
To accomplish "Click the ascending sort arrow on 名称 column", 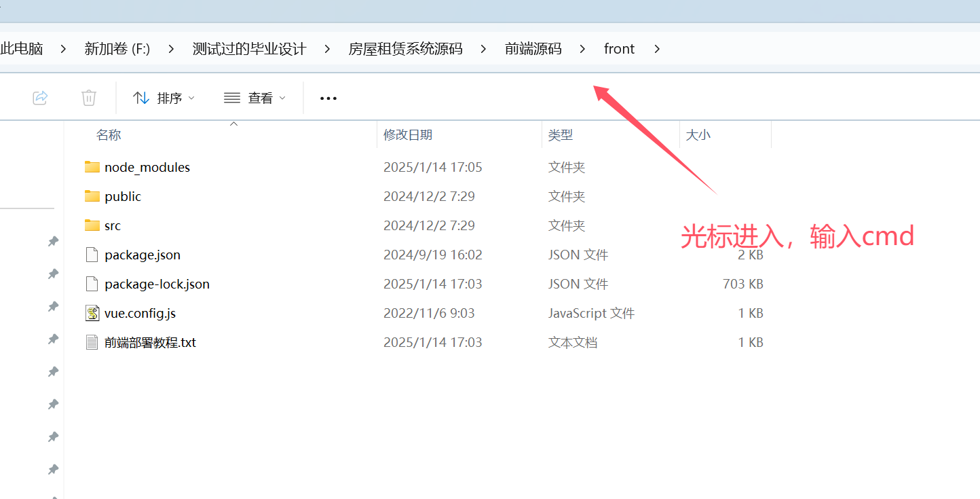I will [233, 124].
